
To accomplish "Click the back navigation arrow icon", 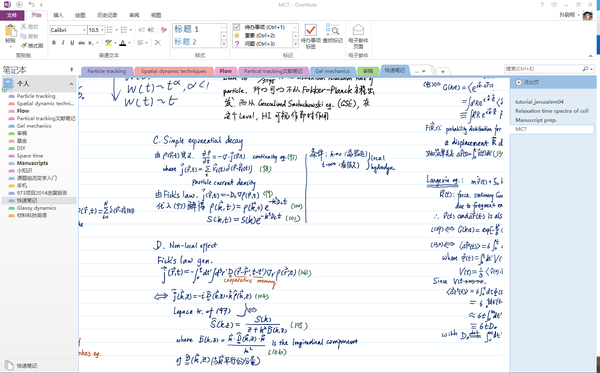I will pos(19,5).
